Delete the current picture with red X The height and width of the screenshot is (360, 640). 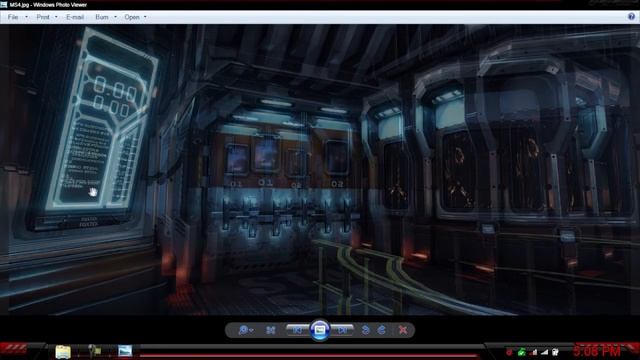[403, 330]
